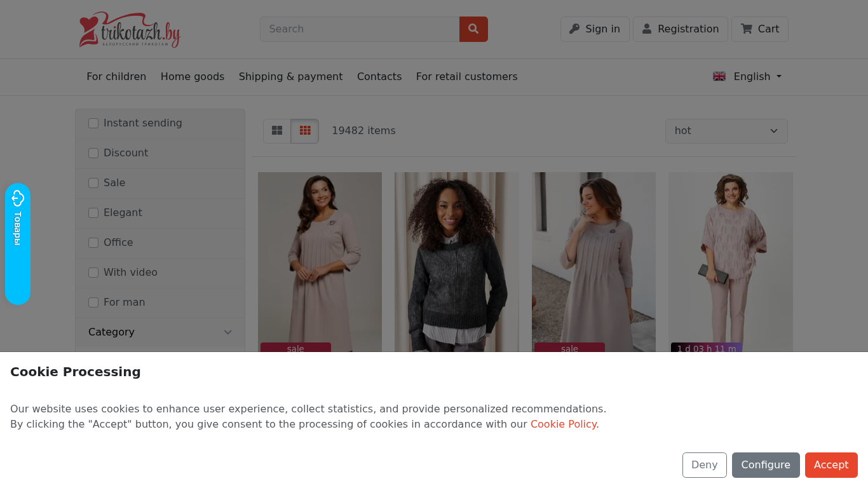The width and height of the screenshot is (868, 488).
Task: Open the For children menu
Action: 116,76
